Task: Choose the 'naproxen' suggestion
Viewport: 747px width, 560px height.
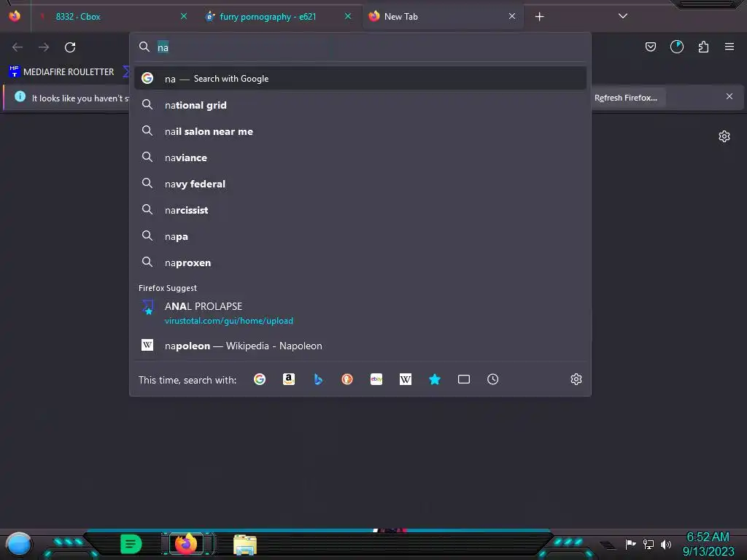Action: pyautogui.click(x=360, y=262)
